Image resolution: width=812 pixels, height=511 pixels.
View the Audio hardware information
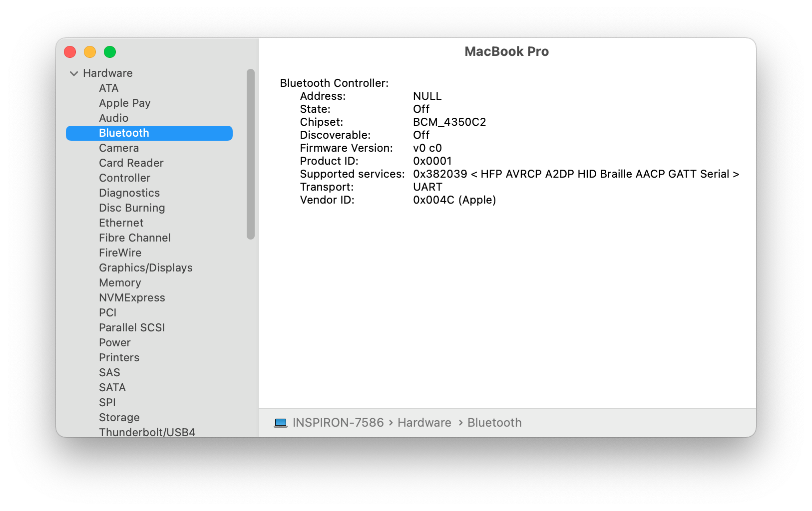[114, 118]
